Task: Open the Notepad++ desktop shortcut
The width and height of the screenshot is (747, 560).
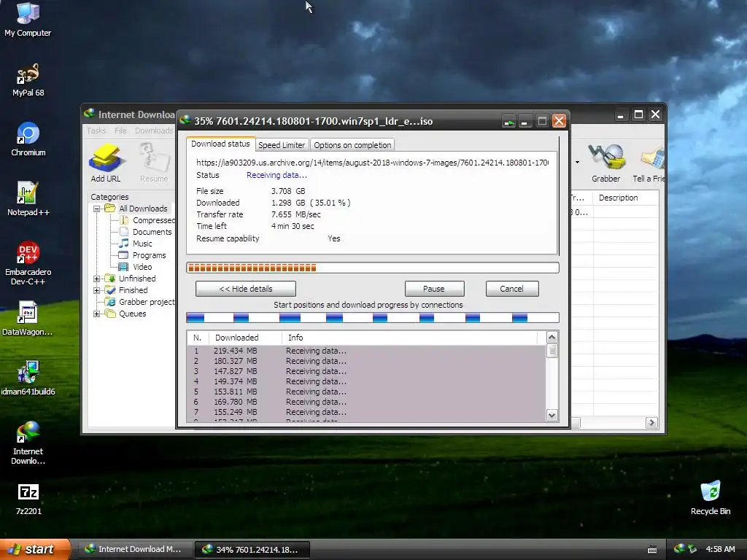Action: click(x=28, y=199)
